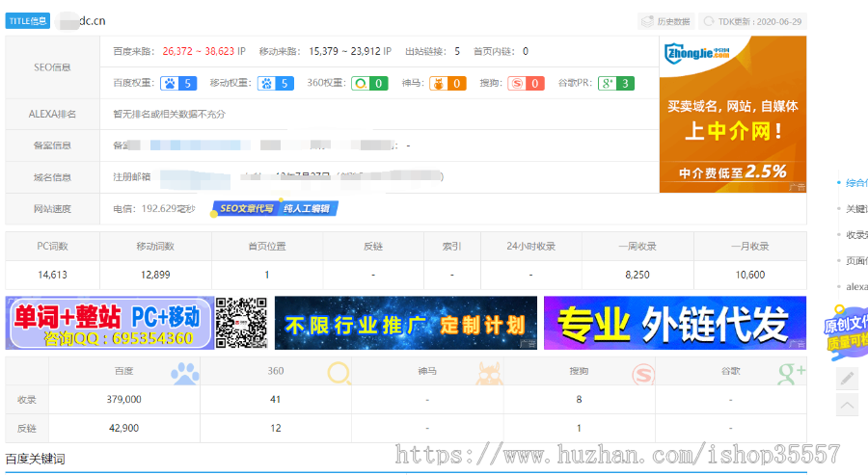Click the pencil edit icon on right sidebar
This screenshot has width=868, height=475.
tap(847, 379)
